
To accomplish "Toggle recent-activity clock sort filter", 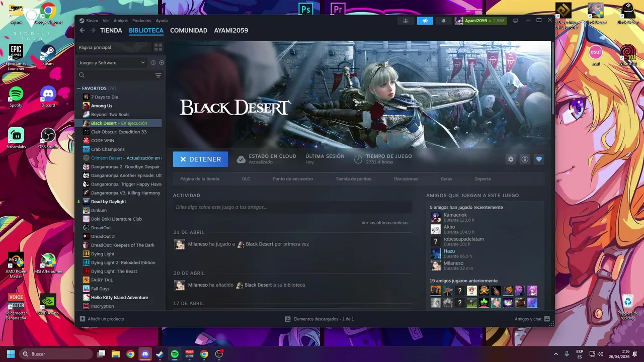I will tap(153, 63).
